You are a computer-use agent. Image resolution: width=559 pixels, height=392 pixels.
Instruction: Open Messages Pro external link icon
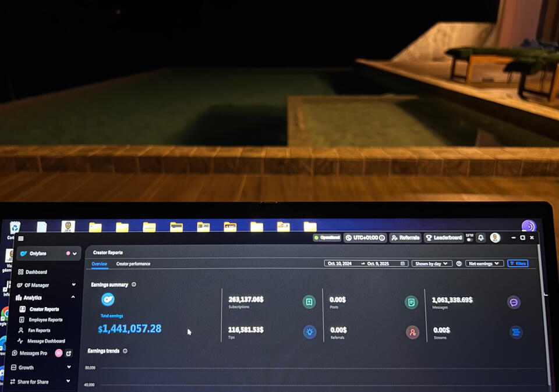[69, 353]
